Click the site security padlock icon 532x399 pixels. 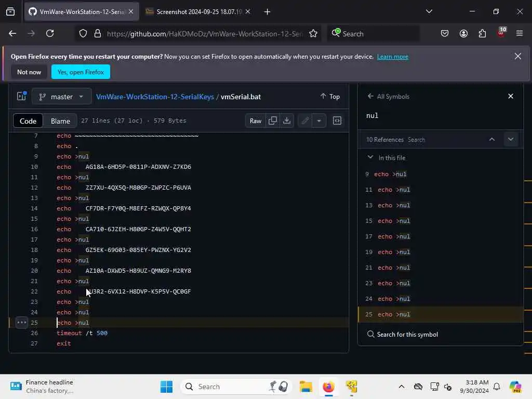[x=98, y=34]
